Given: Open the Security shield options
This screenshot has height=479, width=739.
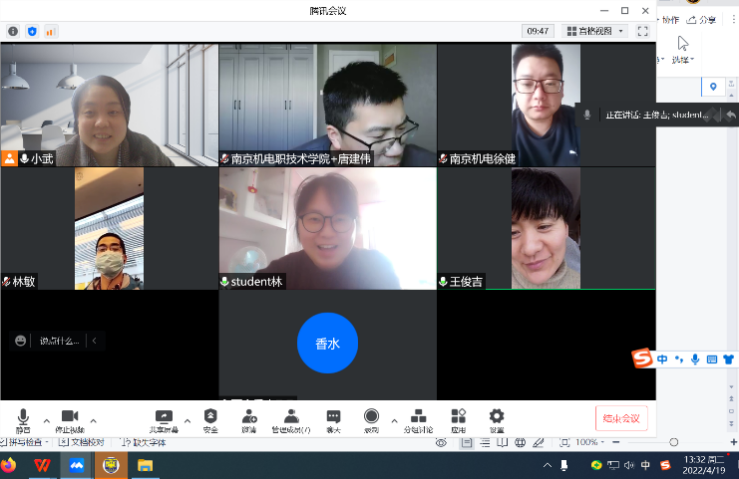Looking at the screenshot, I should point(210,417).
